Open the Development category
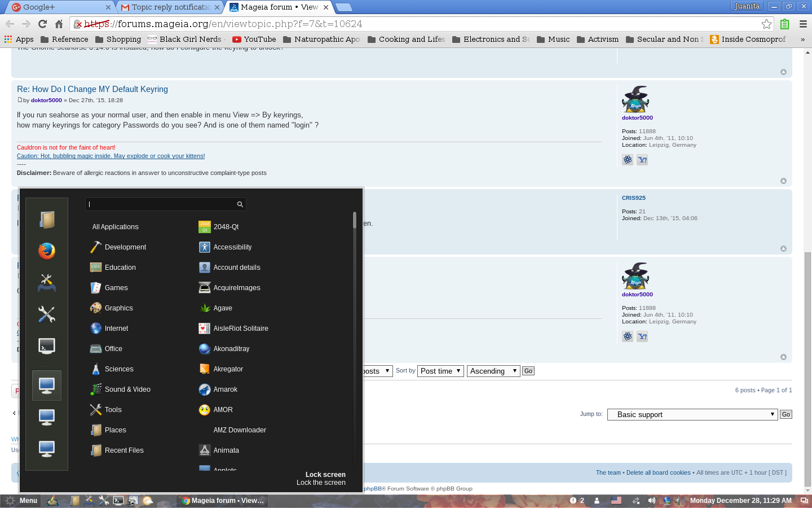 pos(118,247)
